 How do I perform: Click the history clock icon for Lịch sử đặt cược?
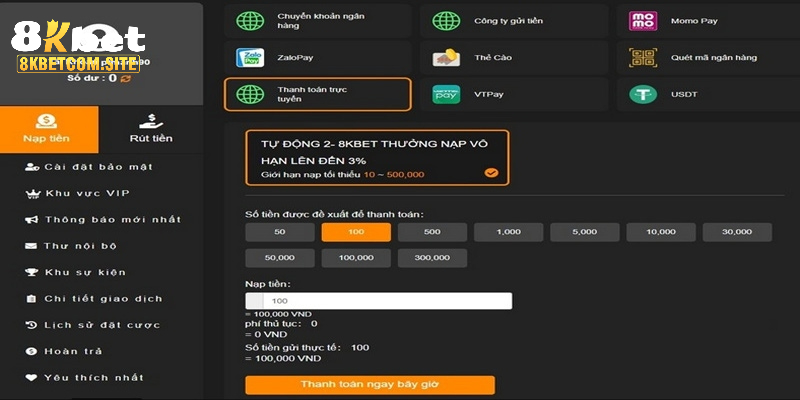pyautogui.click(x=31, y=325)
